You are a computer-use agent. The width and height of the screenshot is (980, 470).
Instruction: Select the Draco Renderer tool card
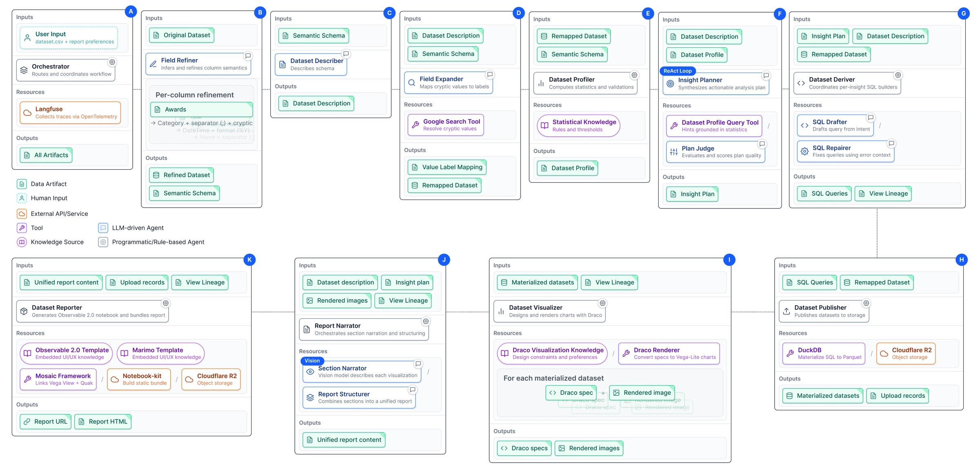(668, 353)
